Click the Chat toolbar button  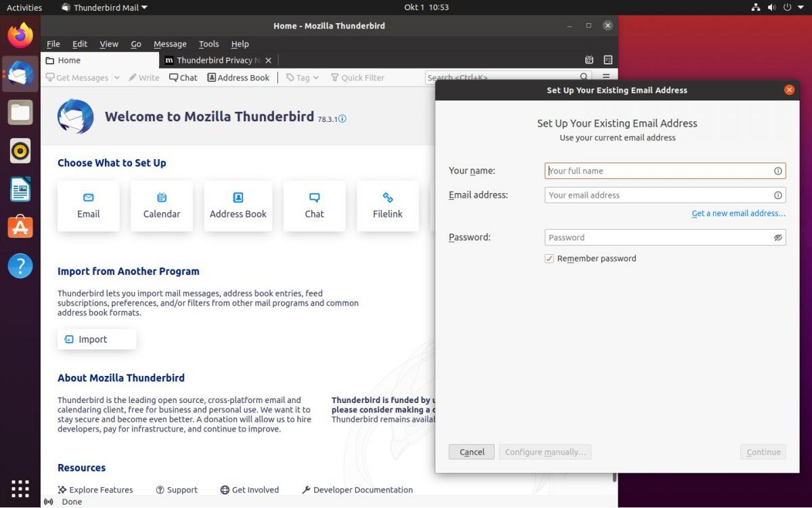[183, 78]
